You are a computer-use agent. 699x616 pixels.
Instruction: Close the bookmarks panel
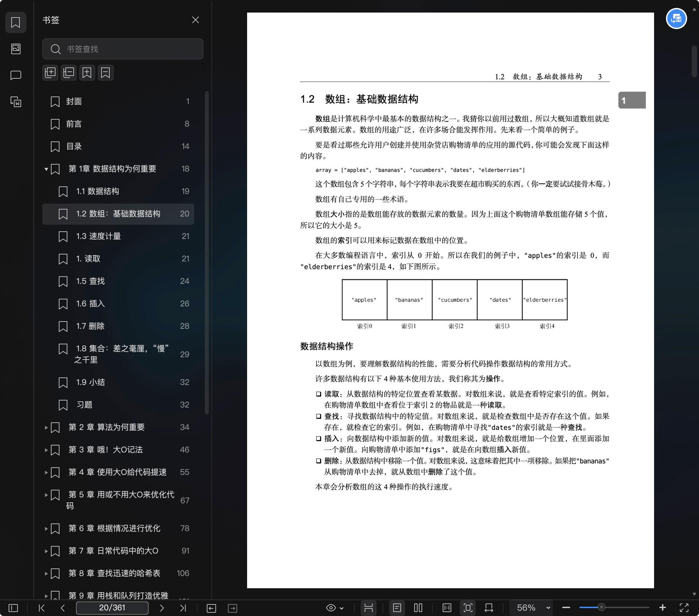click(195, 20)
